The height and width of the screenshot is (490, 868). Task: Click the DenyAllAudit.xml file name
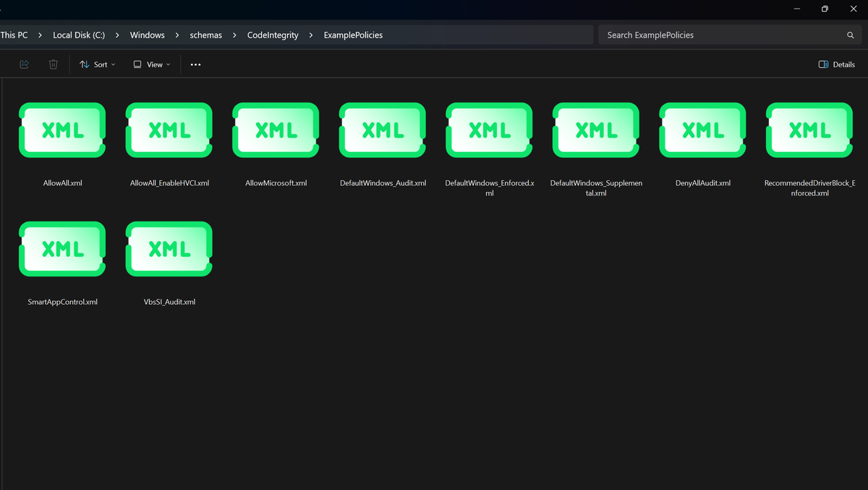pyautogui.click(x=703, y=183)
